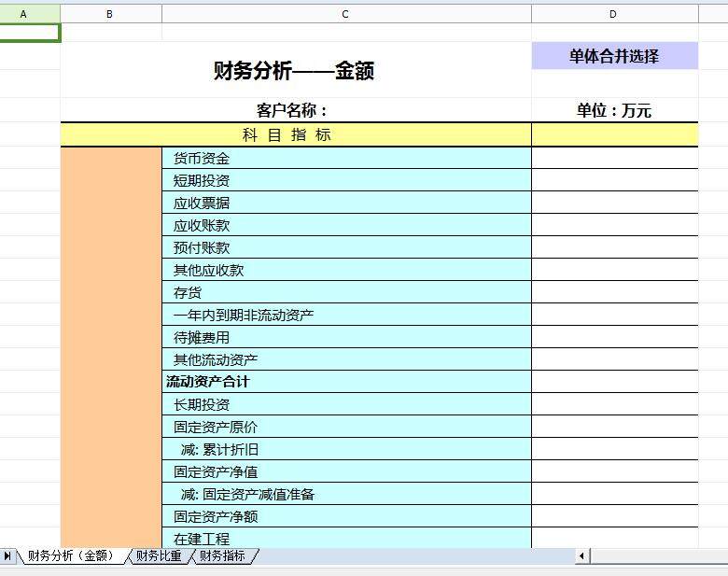
Task: Click the 单体合并选择 button cell
Action: (614, 56)
